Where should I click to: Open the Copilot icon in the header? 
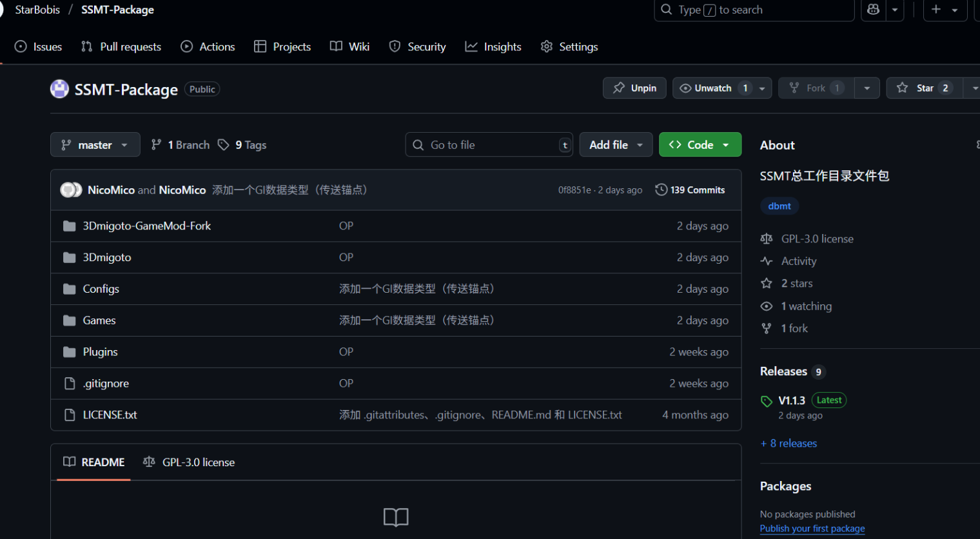coord(873,10)
